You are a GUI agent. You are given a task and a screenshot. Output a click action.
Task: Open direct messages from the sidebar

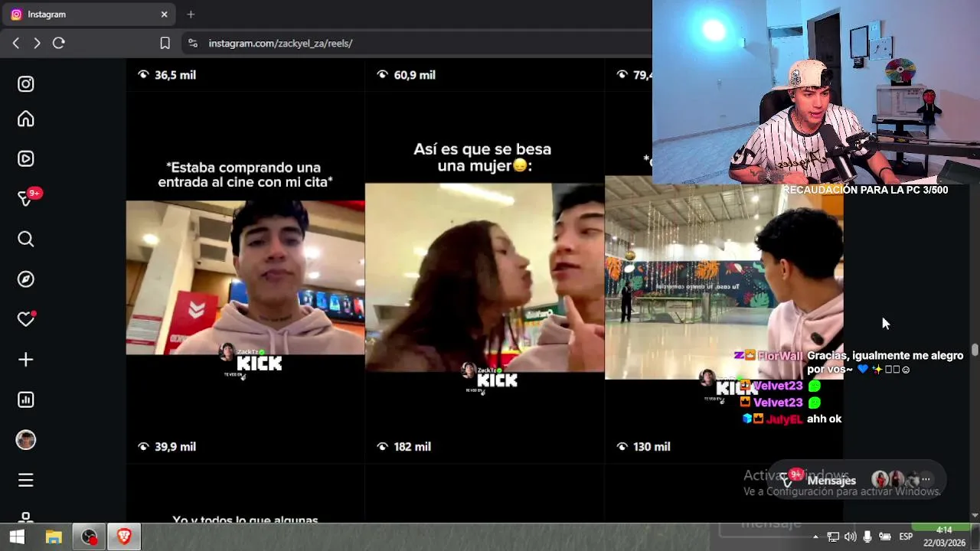(26, 199)
